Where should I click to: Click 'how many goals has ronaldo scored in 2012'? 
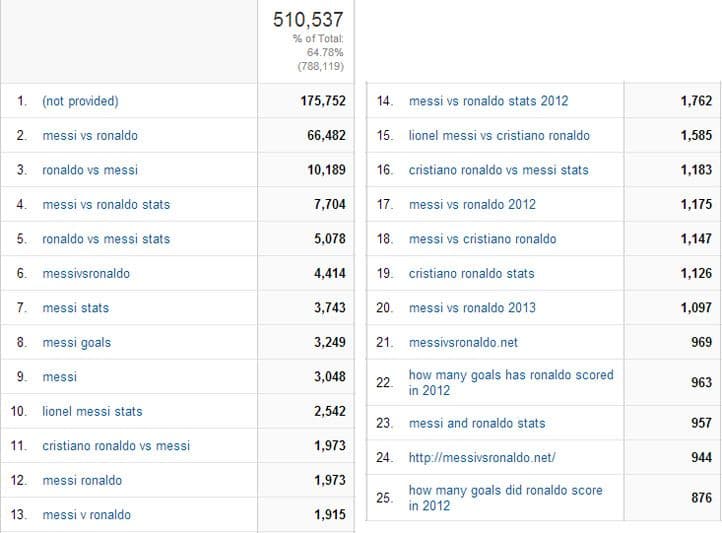pos(511,383)
